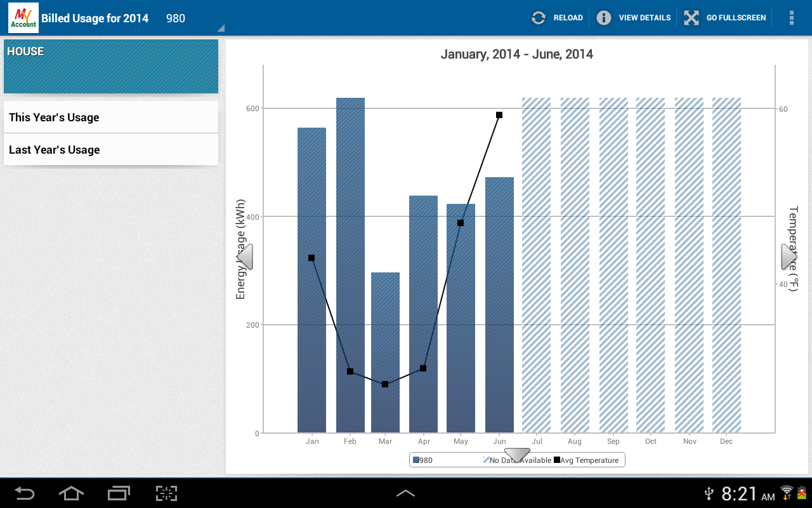Viewport: 812px width, 508px height.
Task: Click the June temperature data point
Action: click(x=499, y=115)
